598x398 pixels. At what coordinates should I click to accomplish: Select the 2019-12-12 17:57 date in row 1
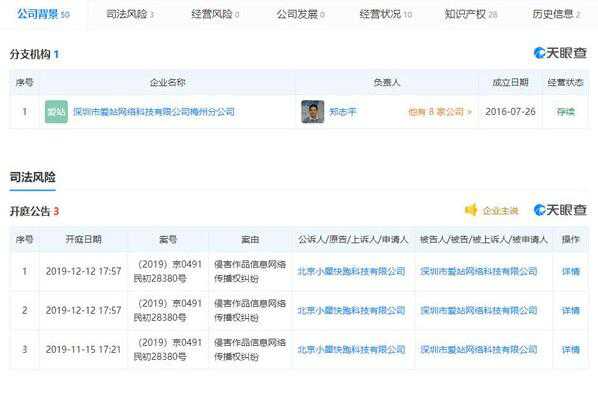coord(83,271)
